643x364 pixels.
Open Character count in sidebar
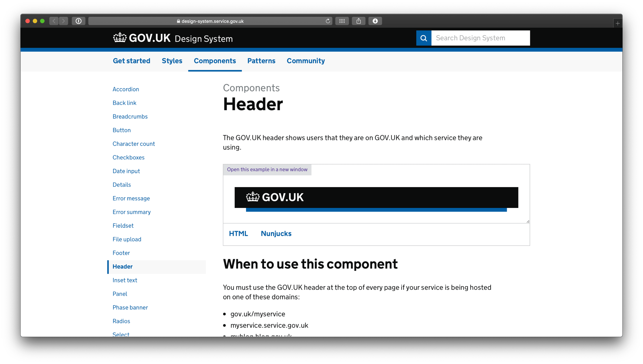click(x=134, y=144)
